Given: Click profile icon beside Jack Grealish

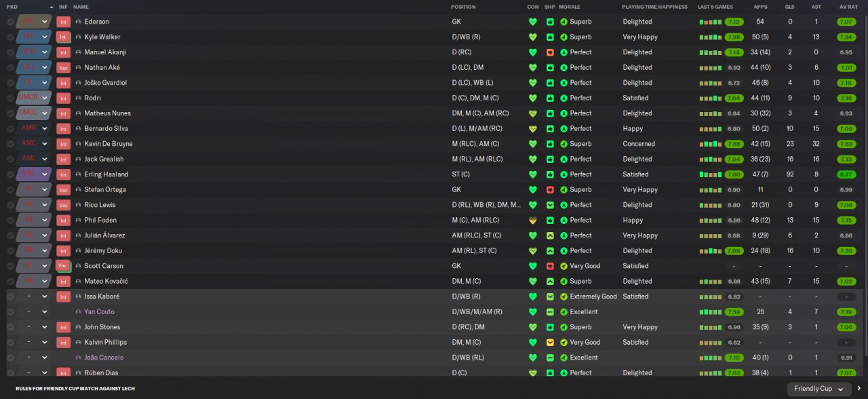Looking at the screenshot, I should click(x=79, y=159).
